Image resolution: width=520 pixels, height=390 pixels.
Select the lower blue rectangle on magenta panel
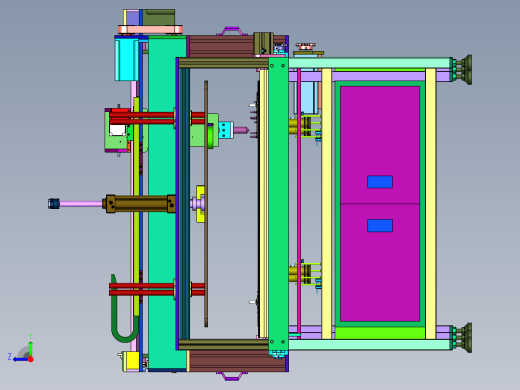coord(380,226)
